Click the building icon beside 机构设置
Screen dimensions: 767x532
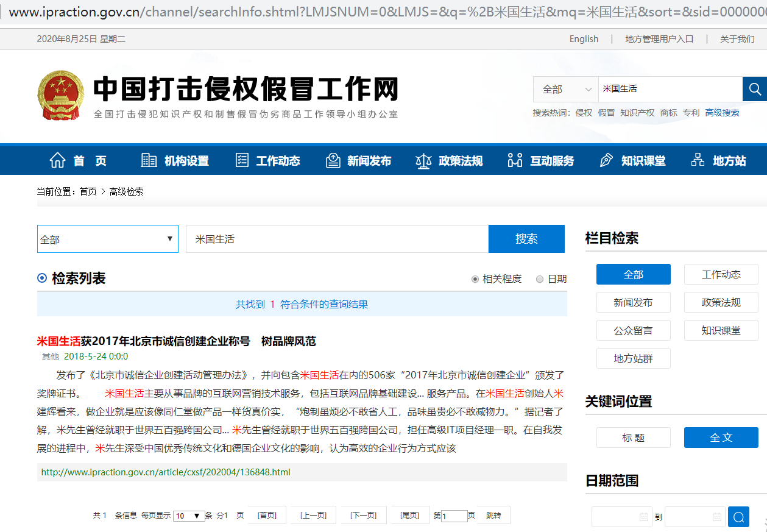[149, 160]
